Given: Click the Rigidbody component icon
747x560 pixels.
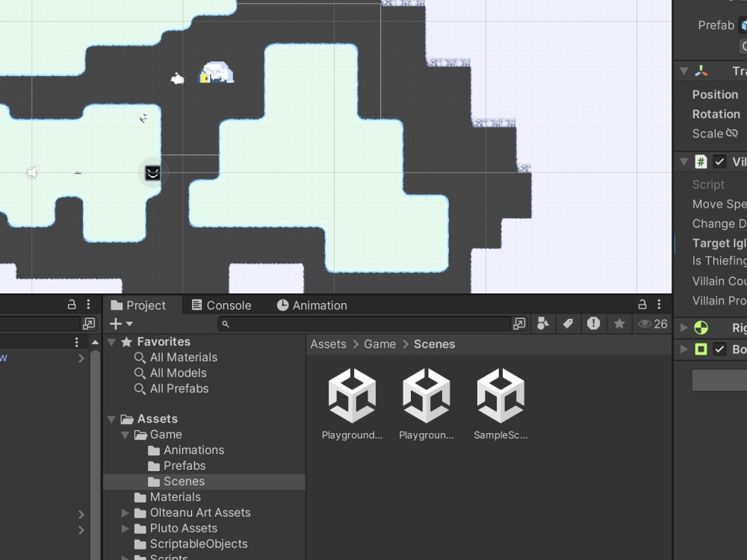Looking at the screenshot, I should [701, 328].
